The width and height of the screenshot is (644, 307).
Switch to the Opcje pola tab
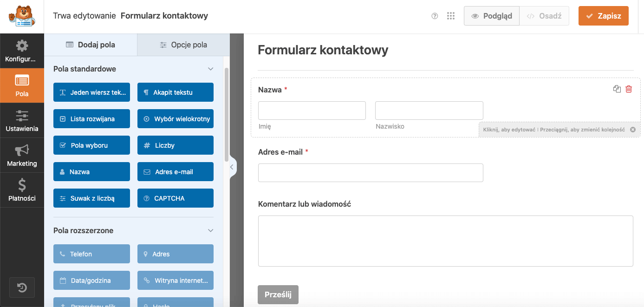coord(183,45)
